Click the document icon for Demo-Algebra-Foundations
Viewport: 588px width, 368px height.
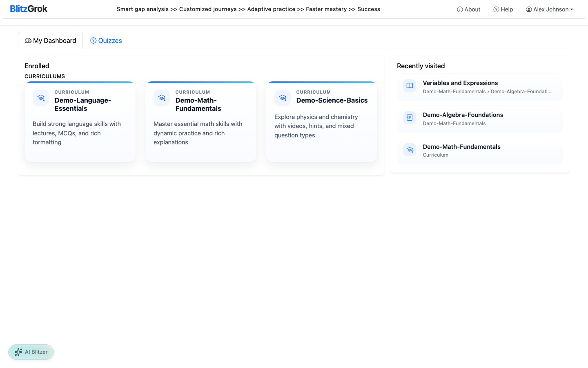click(410, 118)
